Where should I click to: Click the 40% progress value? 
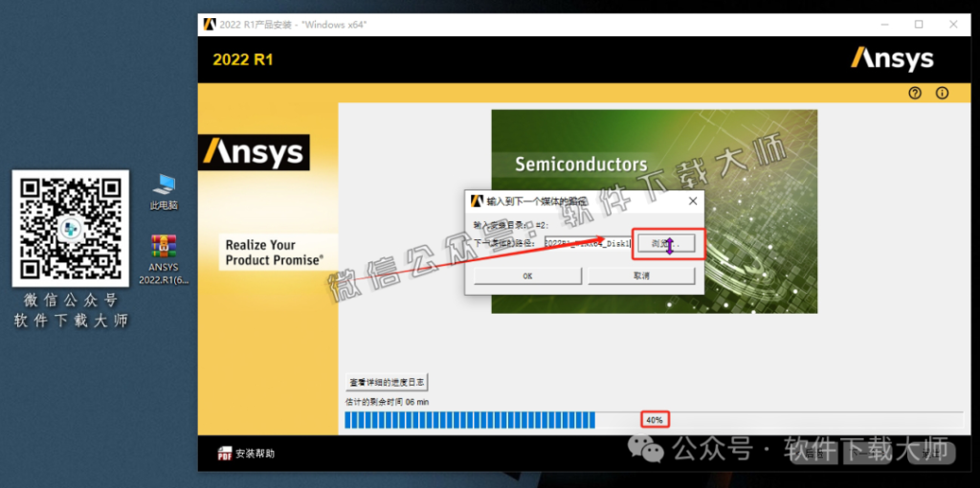point(655,420)
